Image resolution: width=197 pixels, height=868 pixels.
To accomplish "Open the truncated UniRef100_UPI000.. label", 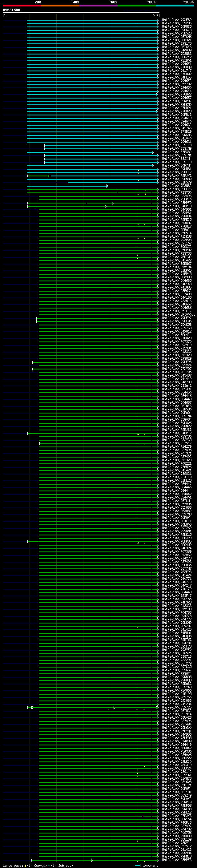I will (x=179, y=314).
